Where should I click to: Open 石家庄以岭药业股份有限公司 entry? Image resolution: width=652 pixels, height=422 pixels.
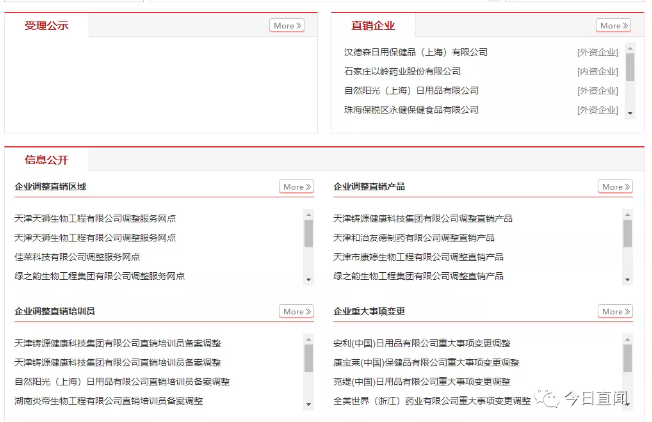(x=402, y=71)
